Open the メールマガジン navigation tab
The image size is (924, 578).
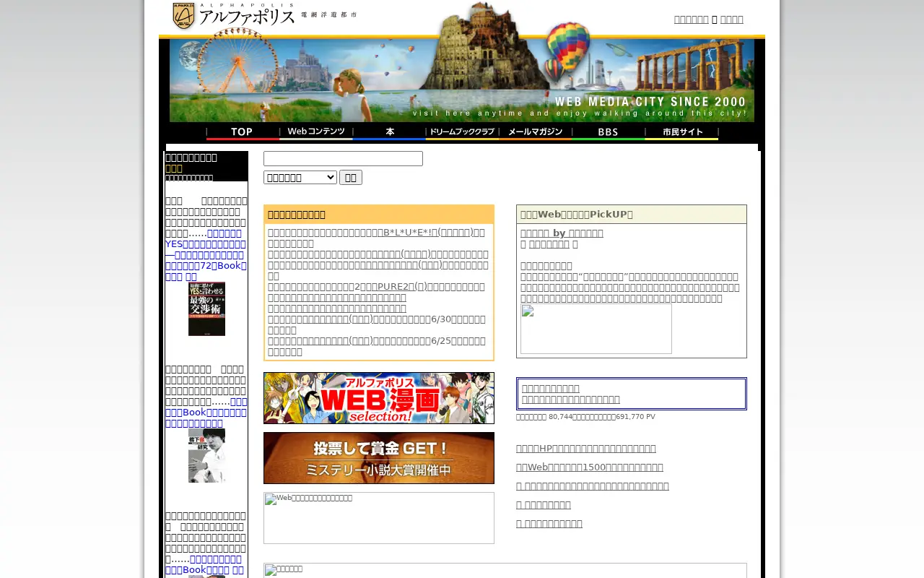(535, 133)
